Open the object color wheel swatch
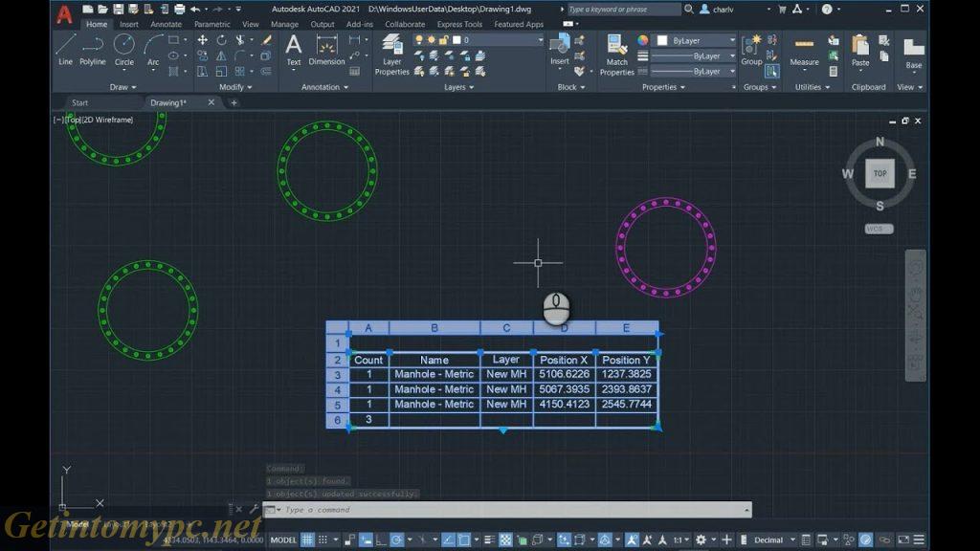 [x=642, y=40]
